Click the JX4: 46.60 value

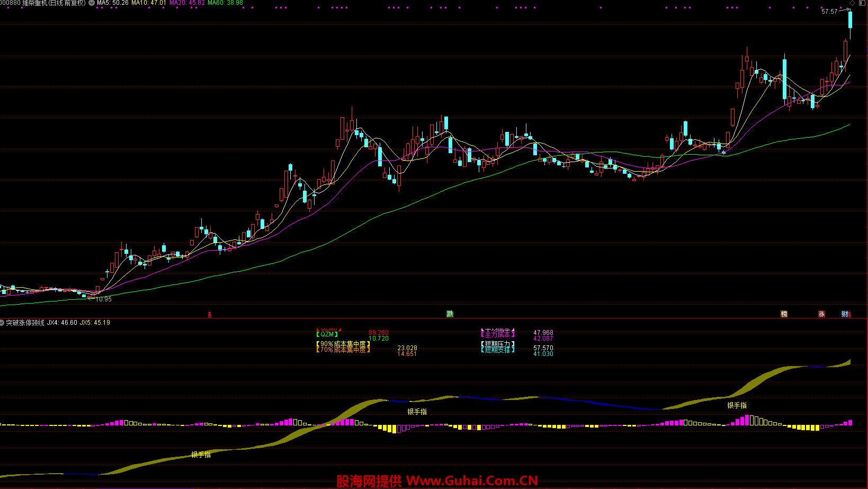(x=62, y=322)
